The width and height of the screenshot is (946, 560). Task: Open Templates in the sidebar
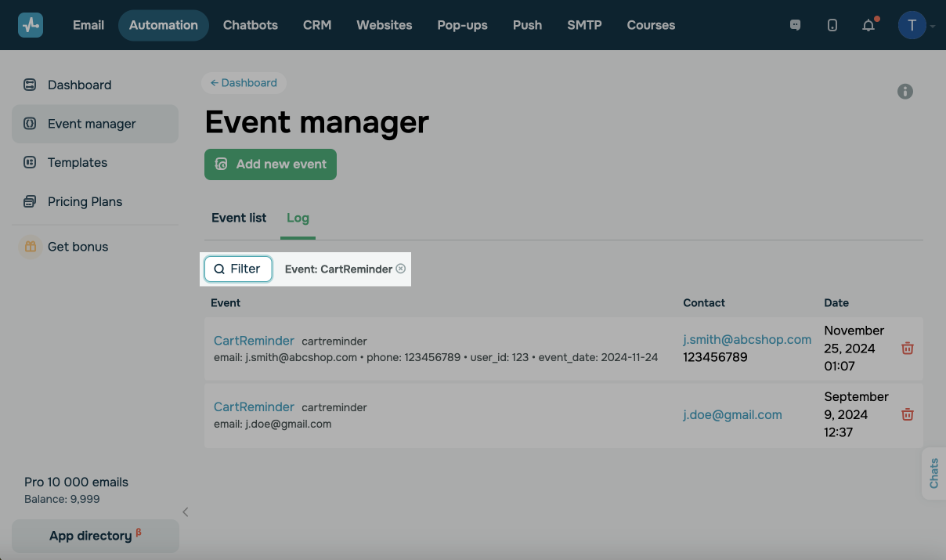(95, 162)
